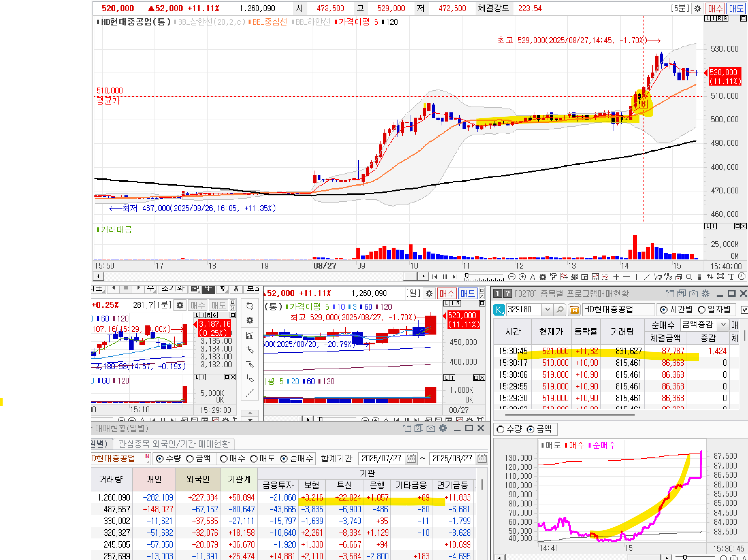Image resolution: width=748 pixels, height=560 pixels.
Task: Select the text T tool on the chart toolbar
Action: click(x=731, y=277)
